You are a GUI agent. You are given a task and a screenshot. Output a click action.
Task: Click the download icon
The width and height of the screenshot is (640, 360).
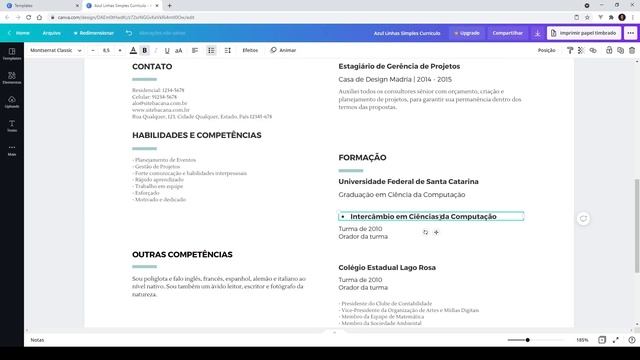point(538,33)
